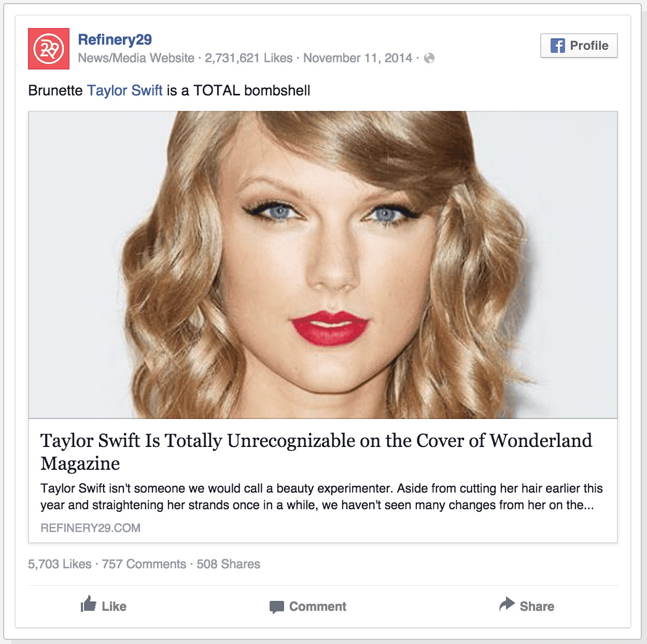Click the Facebook f logo icon
Viewport: 647px width, 644px height.
[x=558, y=46]
